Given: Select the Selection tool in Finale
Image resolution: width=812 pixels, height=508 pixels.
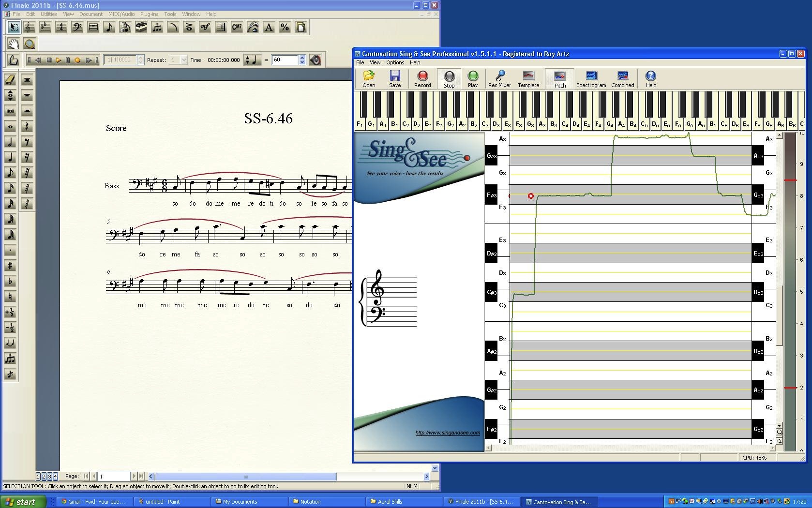Looking at the screenshot, I should point(14,28).
